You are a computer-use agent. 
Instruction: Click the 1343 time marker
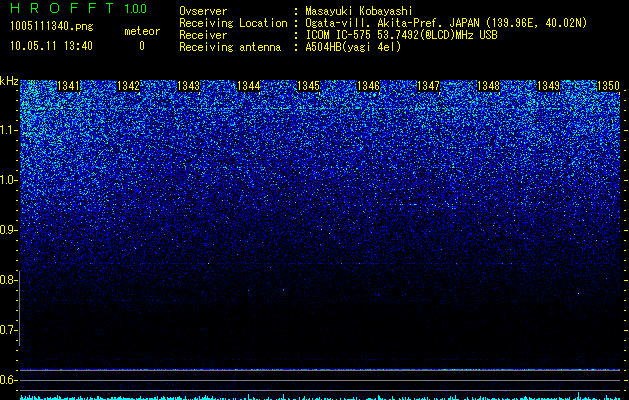[x=189, y=86]
